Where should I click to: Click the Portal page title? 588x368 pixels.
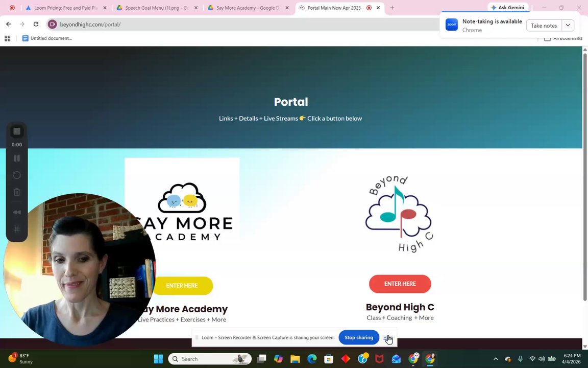(290, 102)
